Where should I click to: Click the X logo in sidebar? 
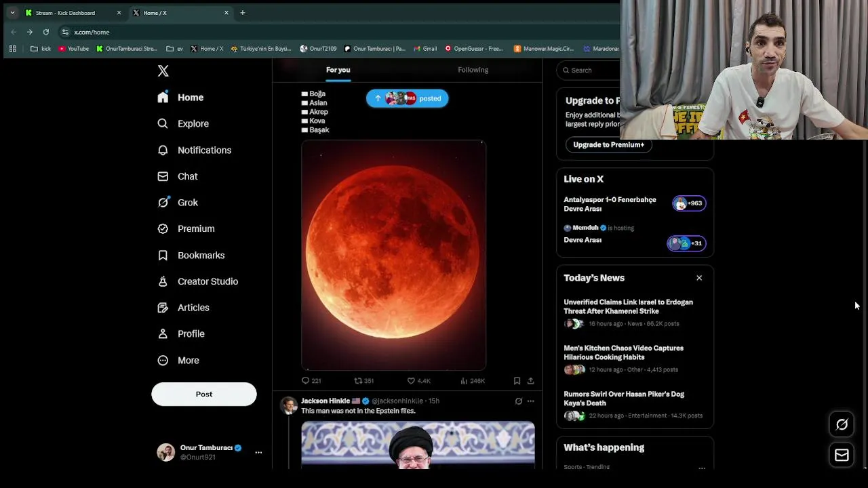click(163, 71)
